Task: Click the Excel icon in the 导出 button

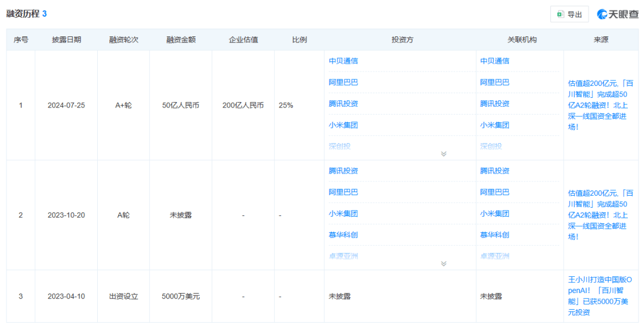Action: pyautogui.click(x=560, y=14)
